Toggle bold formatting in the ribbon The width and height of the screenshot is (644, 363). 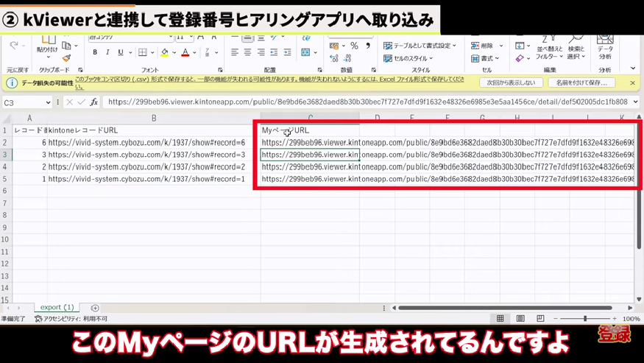pyautogui.click(x=95, y=53)
